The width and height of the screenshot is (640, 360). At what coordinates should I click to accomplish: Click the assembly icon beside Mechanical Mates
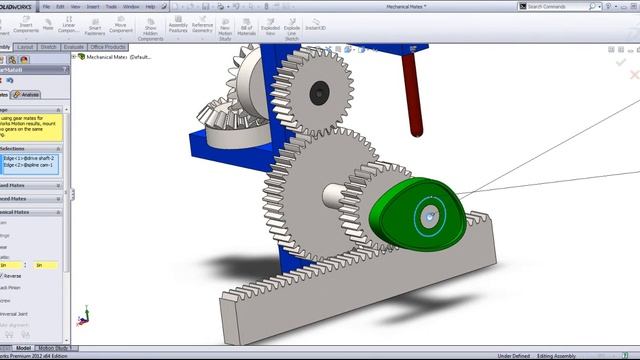tap(82, 57)
